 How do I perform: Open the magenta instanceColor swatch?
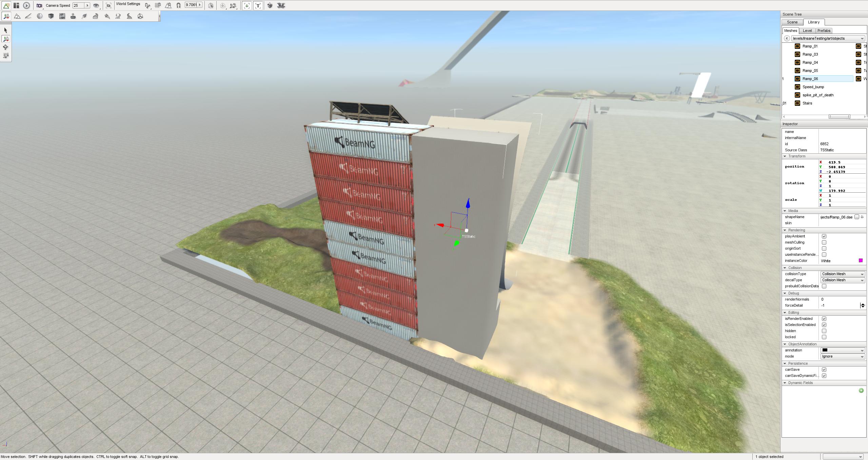[861, 261]
